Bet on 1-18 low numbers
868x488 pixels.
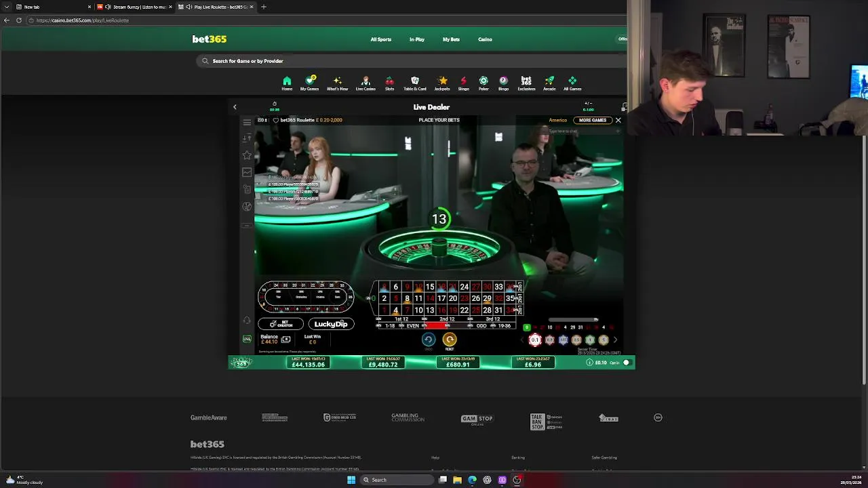tap(390, 326)
